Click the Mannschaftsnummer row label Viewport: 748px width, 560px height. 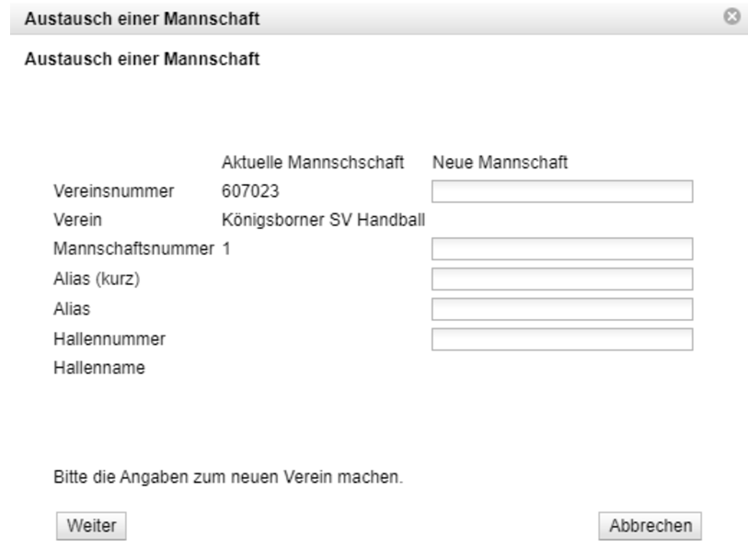pos(134,249)
